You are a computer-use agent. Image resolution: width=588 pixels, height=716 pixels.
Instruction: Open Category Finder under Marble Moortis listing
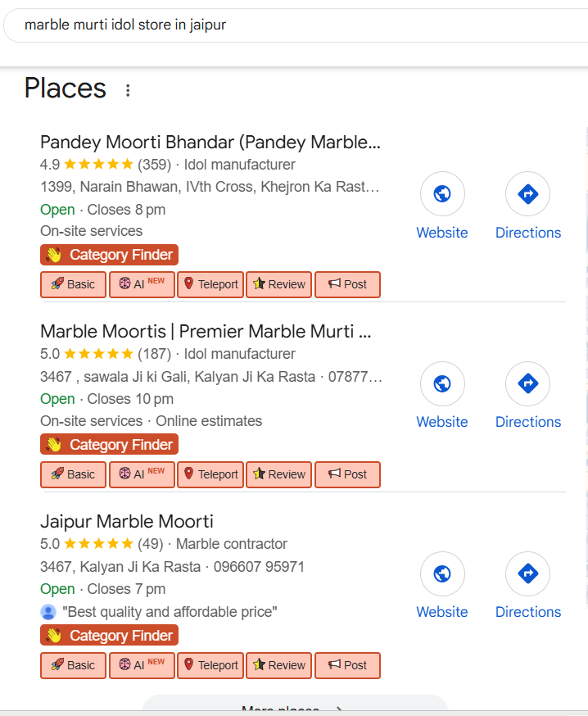coord(109,445)
